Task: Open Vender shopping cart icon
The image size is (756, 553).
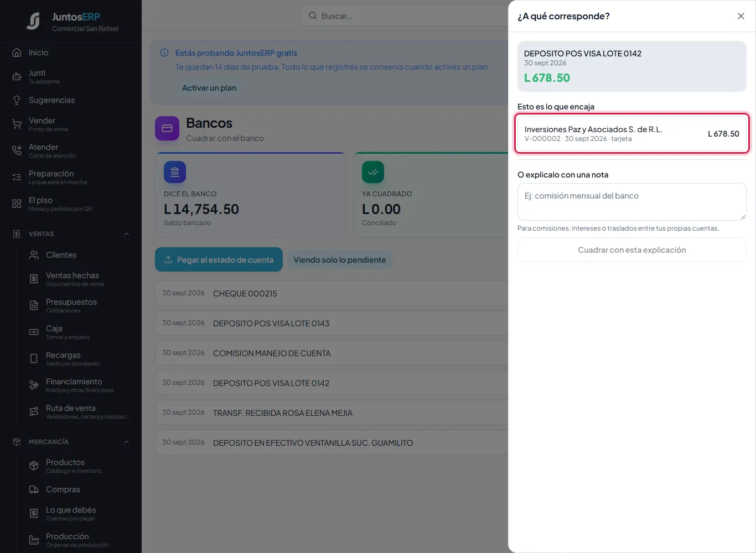Action: [17, 124]
